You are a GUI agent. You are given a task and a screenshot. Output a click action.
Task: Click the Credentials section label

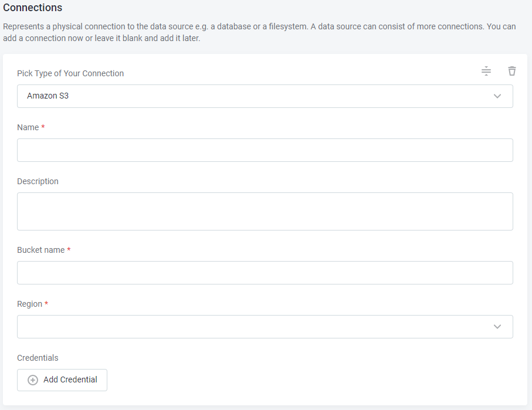pyautogui.click(x=38, y=358)
